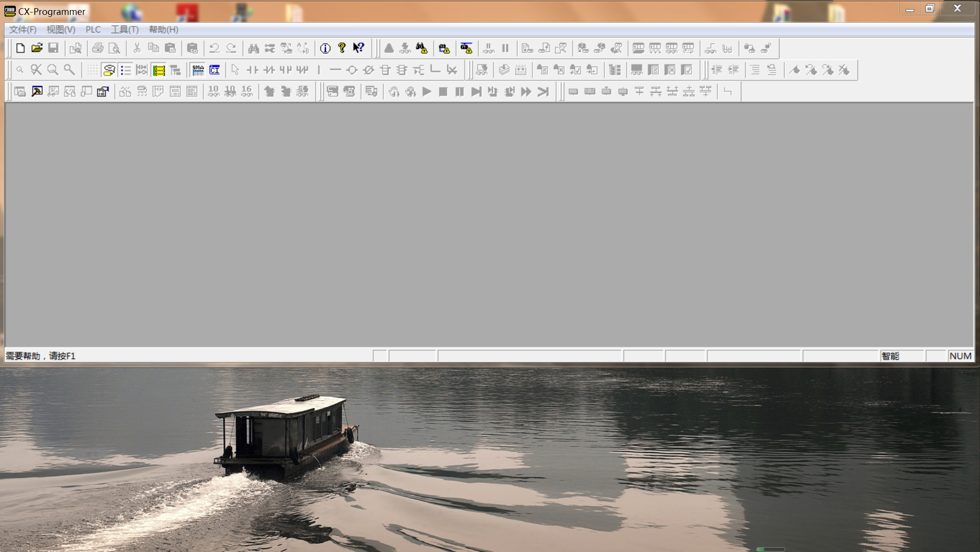Open the 帮助(H) menu
The height and width of the screenshot is (552, 980).
click(x=163, y=30)
